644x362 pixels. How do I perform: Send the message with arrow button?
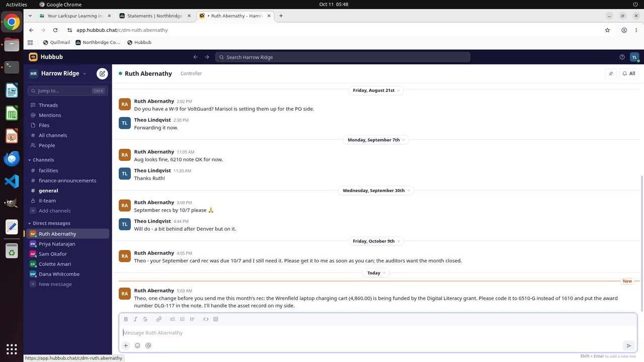pyautogui.click(x=628, y=345)
